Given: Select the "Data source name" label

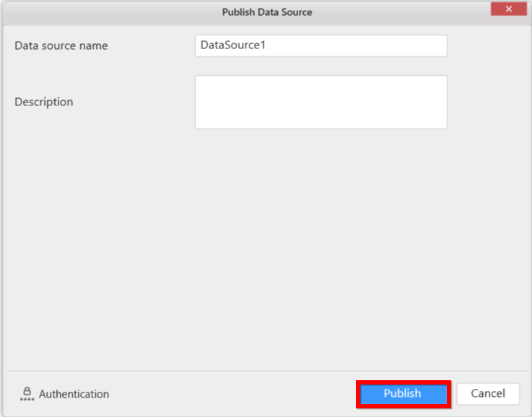Looking at the screenshot, I should pyautogui.click(x=61, y=45).
